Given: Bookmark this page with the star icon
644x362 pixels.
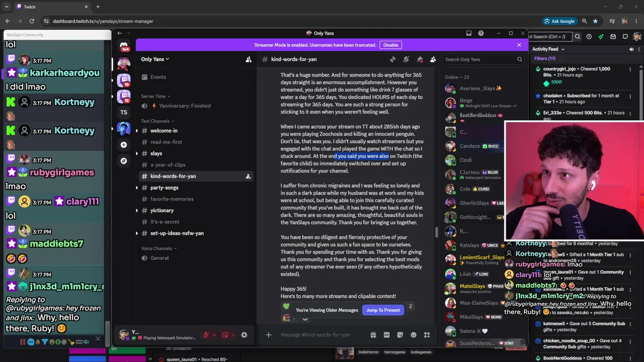Looking at the screenshot, I should coord(596,21).
